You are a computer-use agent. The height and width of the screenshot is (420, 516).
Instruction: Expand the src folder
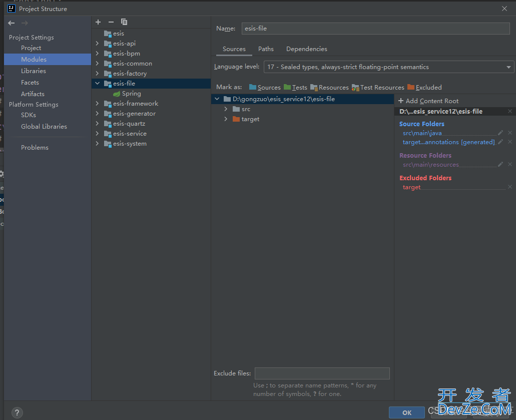tap(226, 109)
